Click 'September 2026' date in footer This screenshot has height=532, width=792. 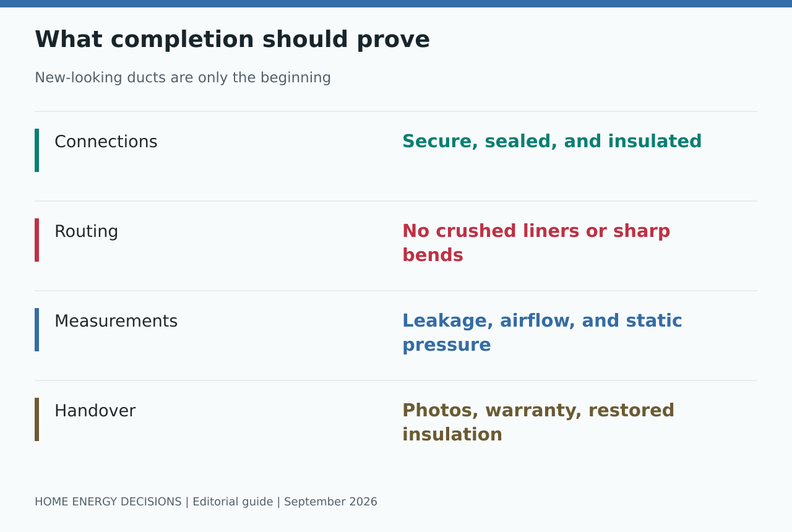pos(330,502)
